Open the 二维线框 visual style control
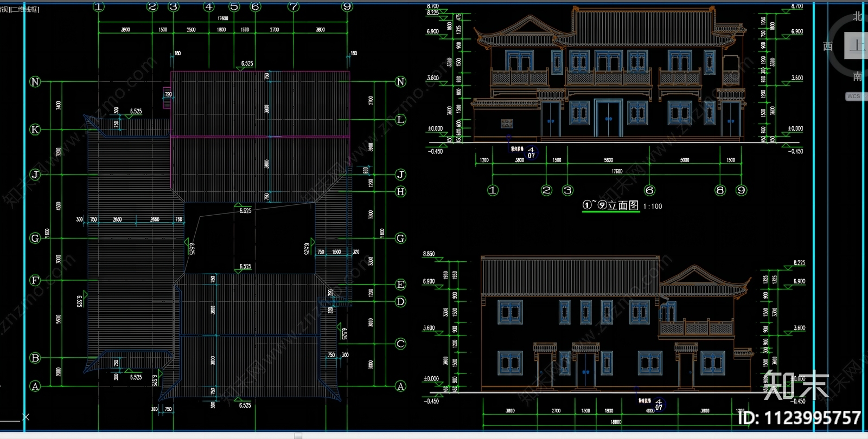This screenshot has height=439, width=868. tap(24, 9)
